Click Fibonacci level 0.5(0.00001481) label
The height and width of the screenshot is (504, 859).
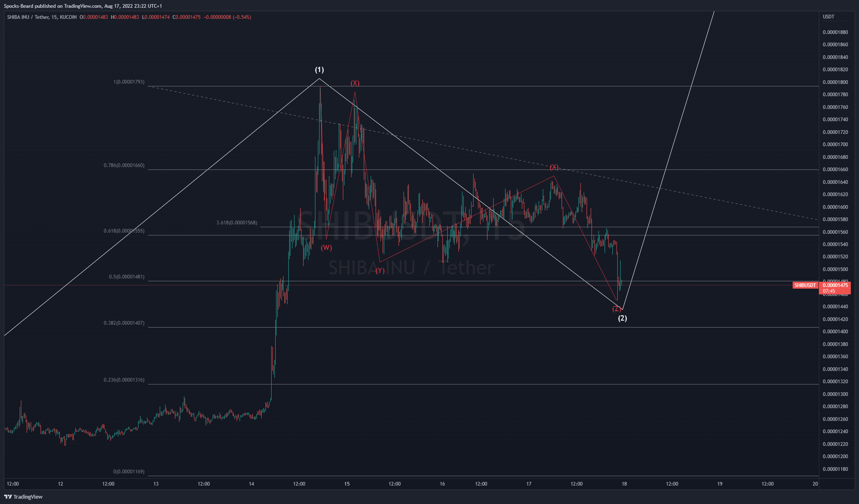point(127,277)
